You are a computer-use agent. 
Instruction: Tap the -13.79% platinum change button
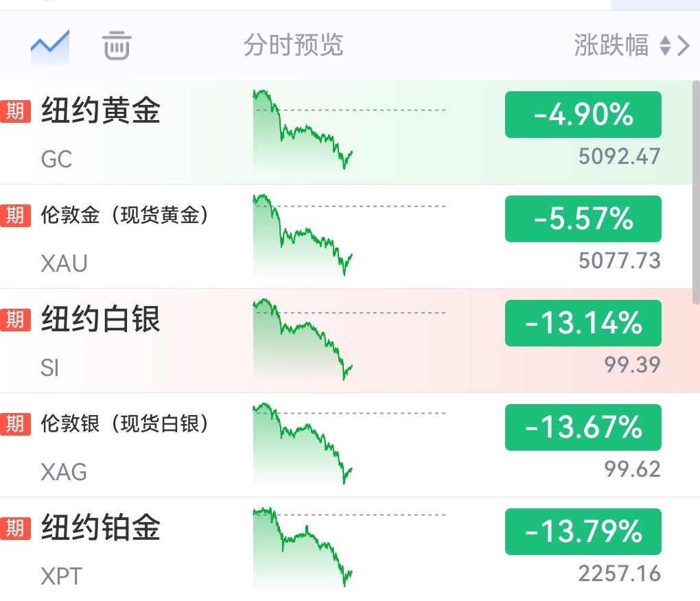coord(583,532)
